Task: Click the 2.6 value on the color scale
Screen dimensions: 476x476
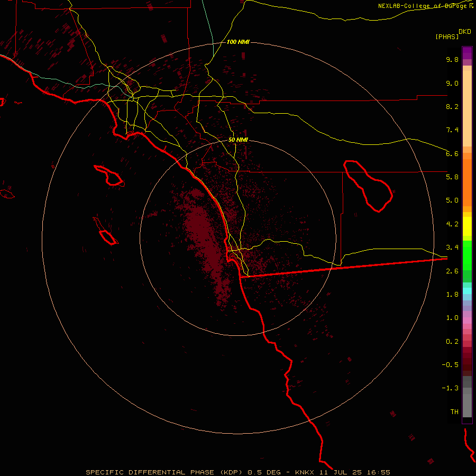Action: pos(452,271)
